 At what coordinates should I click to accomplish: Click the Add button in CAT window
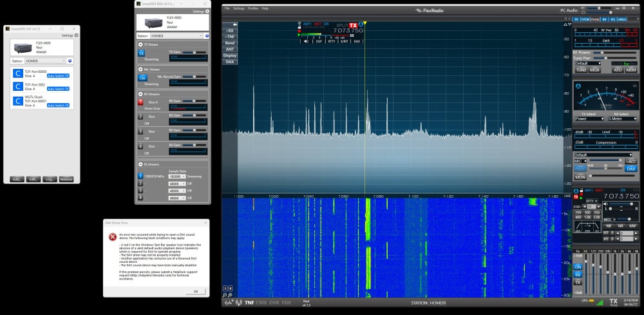pyautogui.click(x=17, y=179)
